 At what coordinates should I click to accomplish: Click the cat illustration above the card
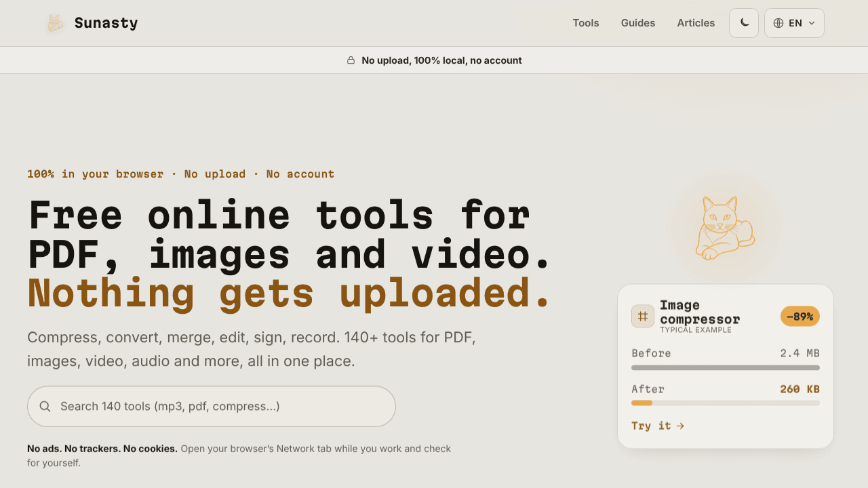(x=725, y=228)
